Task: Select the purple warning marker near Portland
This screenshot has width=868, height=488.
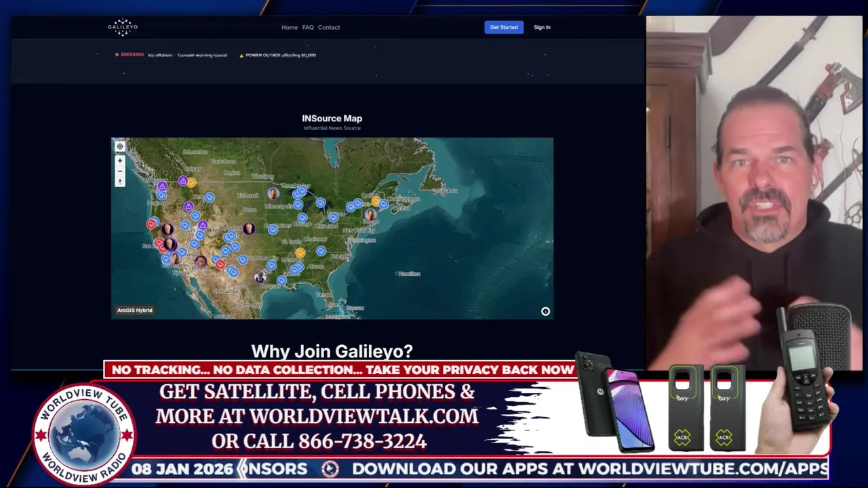Action: 162,186
